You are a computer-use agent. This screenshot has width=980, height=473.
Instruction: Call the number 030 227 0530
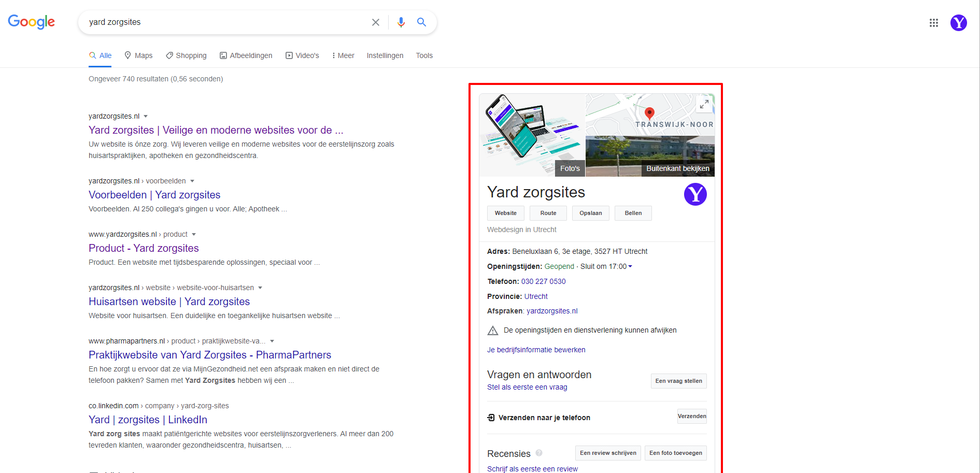tap(543, 281)
